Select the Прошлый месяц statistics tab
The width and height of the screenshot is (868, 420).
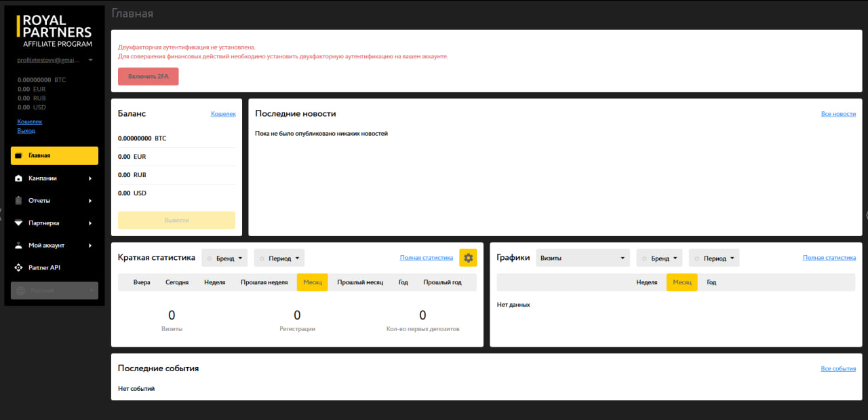(x=360, y=282)
